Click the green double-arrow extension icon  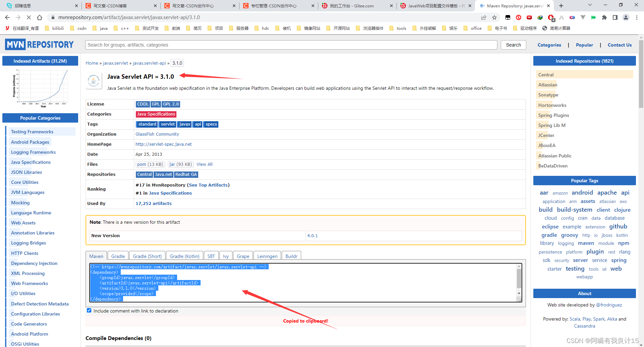point(594,17)
